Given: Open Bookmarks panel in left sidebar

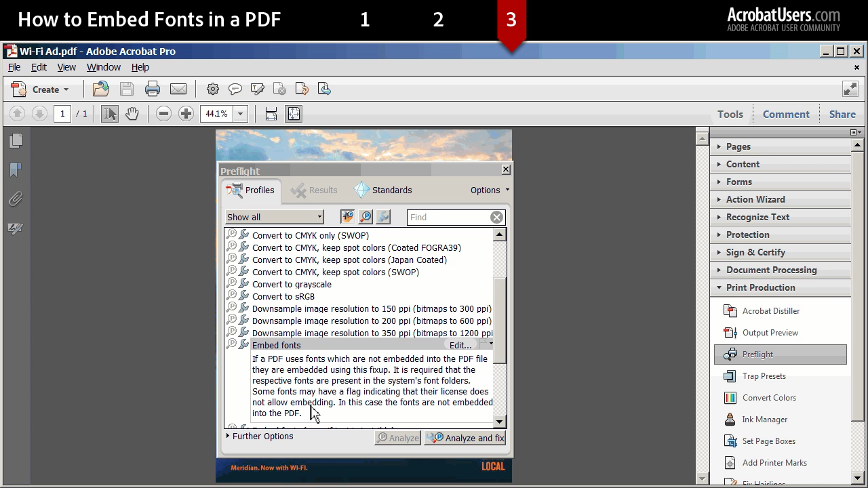Looking at the screenshot, I should coord(16,169).
